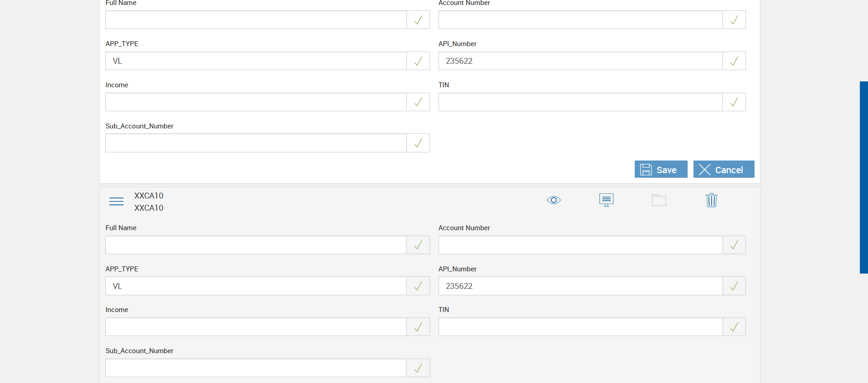Viewport: 868px width, 383px height.
Task: Focus the lower TIN input field
Action: (x=580, y=327)
